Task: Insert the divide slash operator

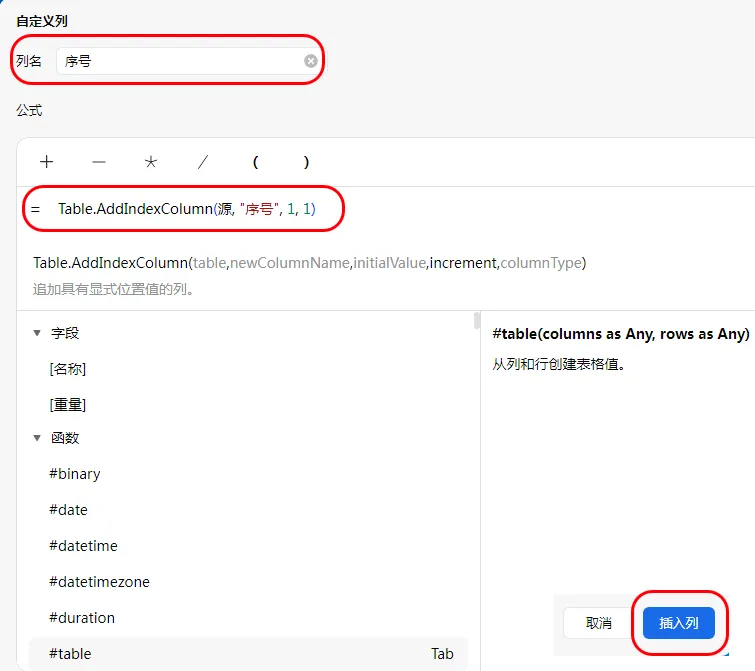Action: 203,162
